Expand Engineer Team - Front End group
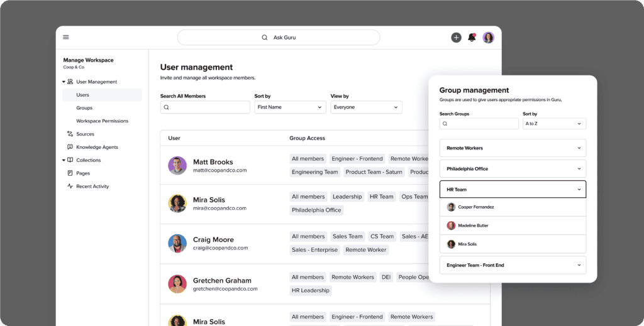The height and width of the screenshot is (326, 644). pyautogui.click(x=513, y=265)
